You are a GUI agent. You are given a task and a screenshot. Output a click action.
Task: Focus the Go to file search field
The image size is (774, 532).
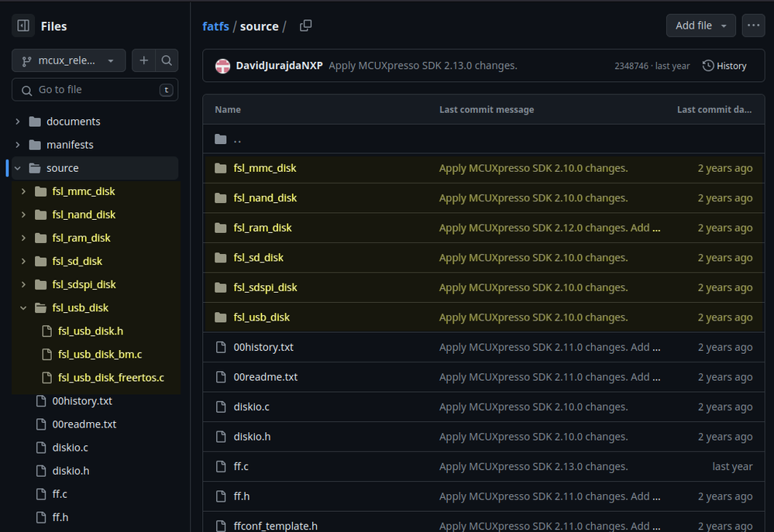93,90
